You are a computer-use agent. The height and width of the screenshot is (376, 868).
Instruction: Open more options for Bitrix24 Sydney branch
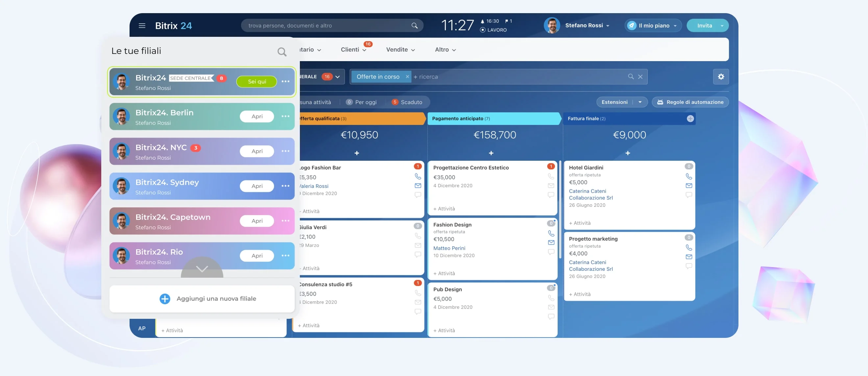click(285, 186)
